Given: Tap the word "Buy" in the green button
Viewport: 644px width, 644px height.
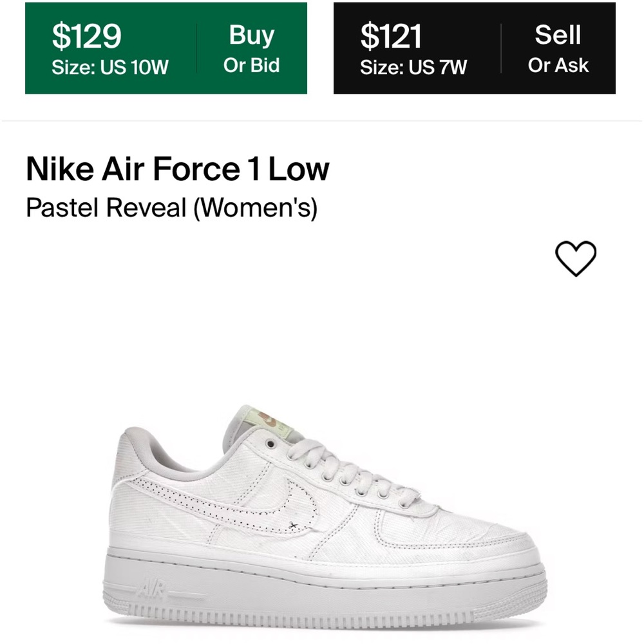Looking at the screenshot, I should 251,36.
